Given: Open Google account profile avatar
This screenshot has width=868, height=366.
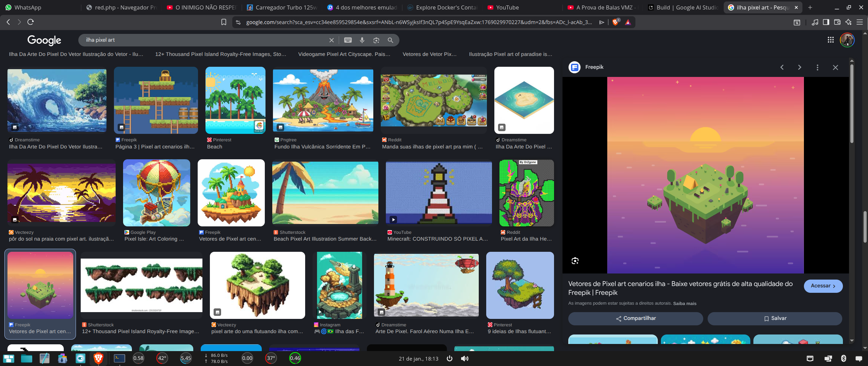Looking at the screenshot, I should [x=847, y=40].
